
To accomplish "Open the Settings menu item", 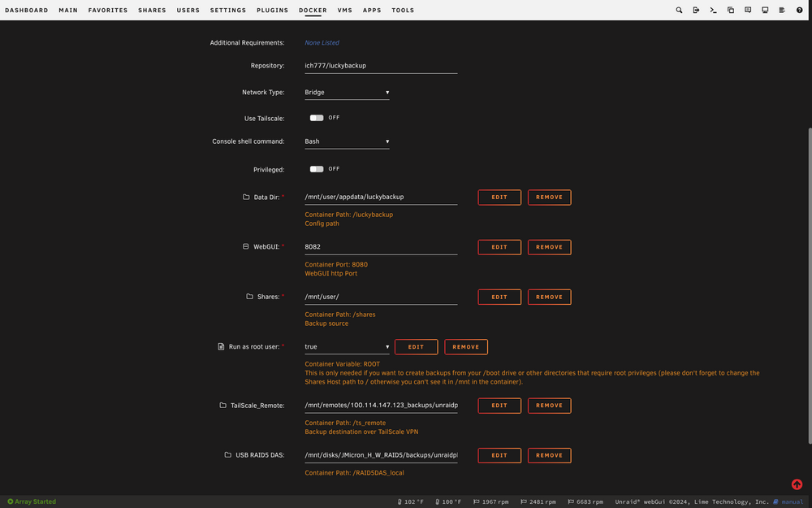I will pyautogui.click(x=228, y=11).
